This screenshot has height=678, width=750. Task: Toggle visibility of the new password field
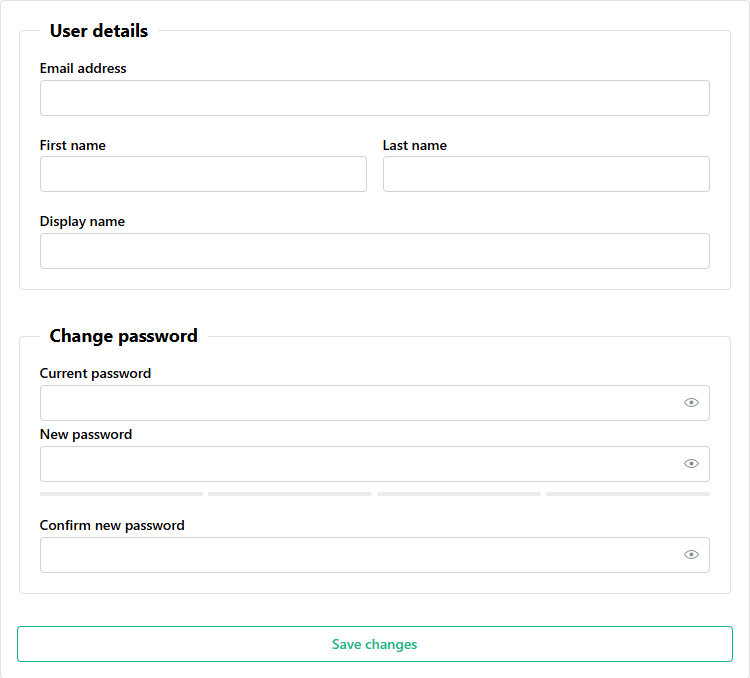click(x=691, y=464)
